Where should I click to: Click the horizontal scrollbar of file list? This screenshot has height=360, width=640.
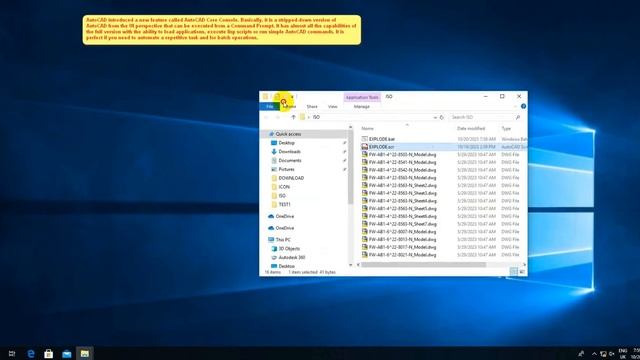coord(423,264)
